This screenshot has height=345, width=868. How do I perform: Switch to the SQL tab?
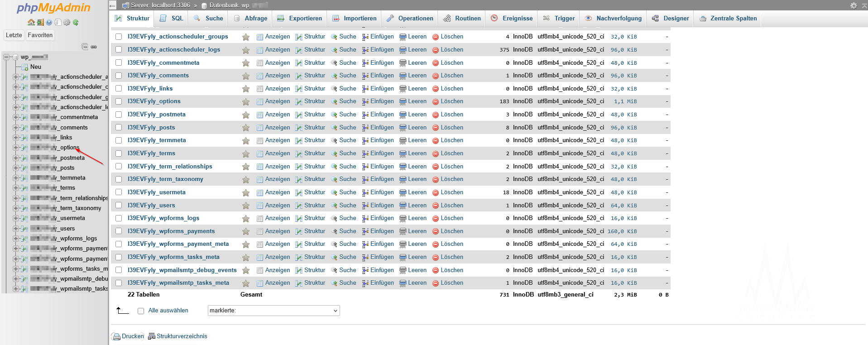(x=172, y=19)
